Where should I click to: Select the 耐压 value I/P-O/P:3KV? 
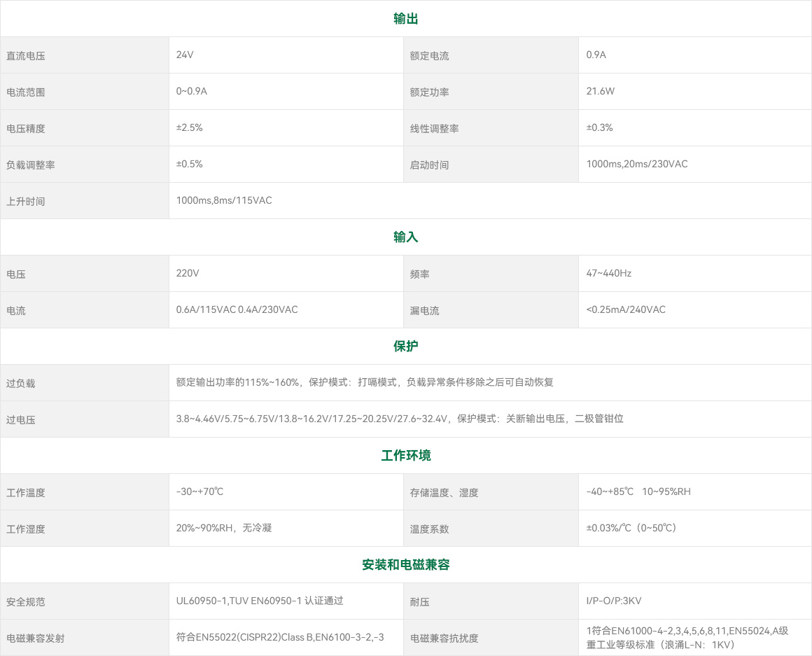[x=614, y=601]
